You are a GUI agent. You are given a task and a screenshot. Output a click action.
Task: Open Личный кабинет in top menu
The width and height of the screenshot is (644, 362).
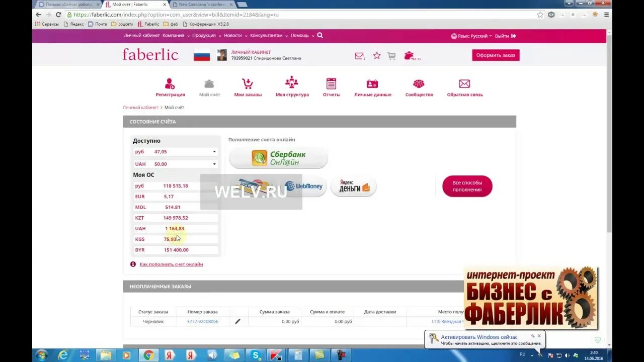[142, 36]
